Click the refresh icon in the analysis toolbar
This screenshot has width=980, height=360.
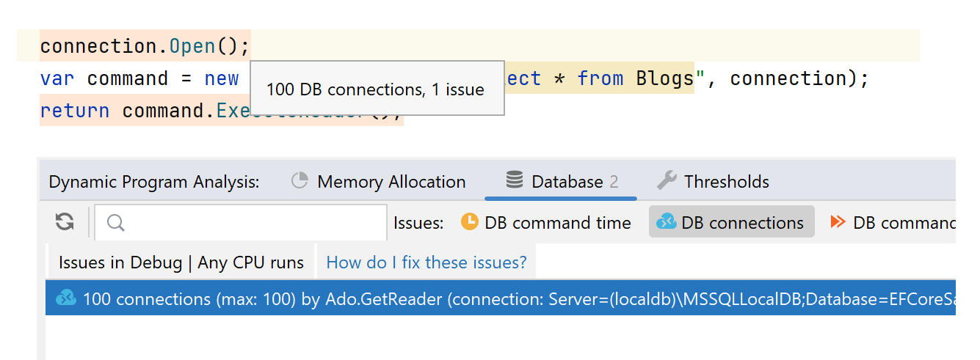[65, 222]
